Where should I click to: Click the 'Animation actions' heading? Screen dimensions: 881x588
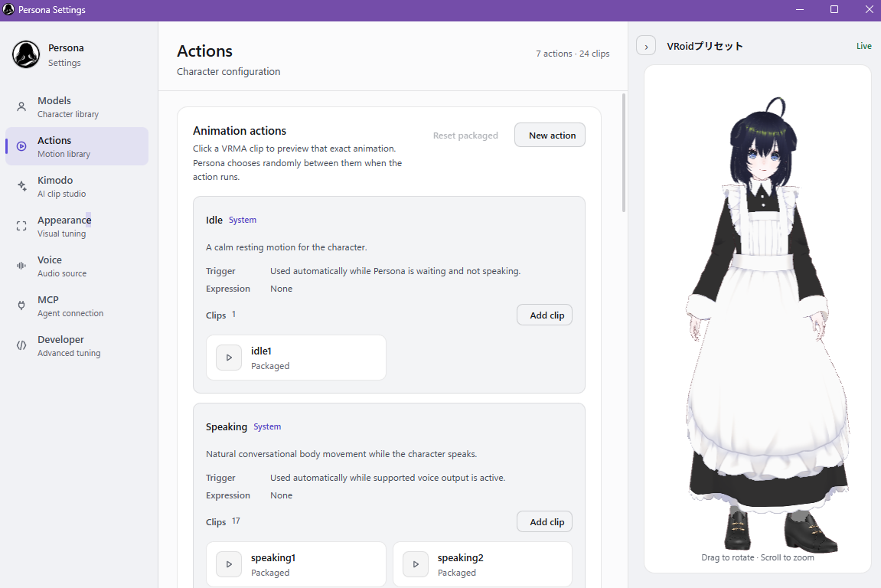240,130
